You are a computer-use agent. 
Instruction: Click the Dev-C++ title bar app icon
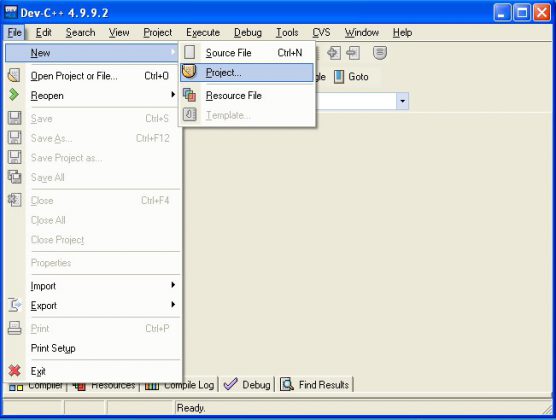[x=11, y=12]
